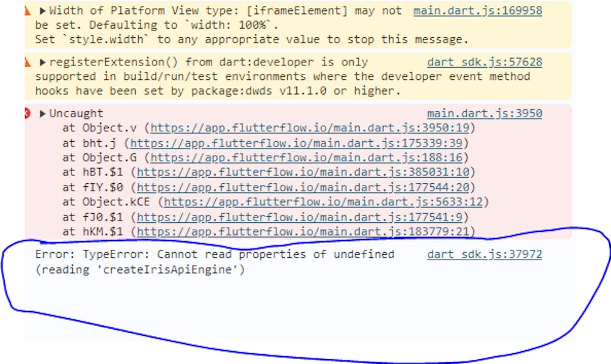This screenshot has height=364, width=611.
Task: Open main.dart.js:3950 source link on Uncaught row
Action: tap(485, 113)
